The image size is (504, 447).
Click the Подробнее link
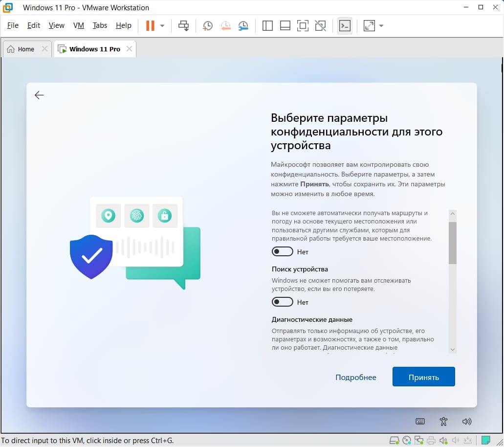click(x=356, y=377)
